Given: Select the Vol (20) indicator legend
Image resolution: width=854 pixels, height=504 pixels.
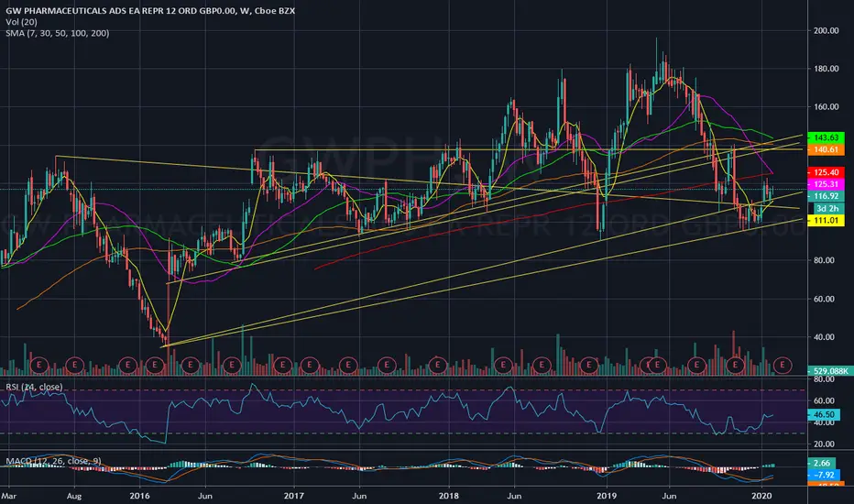Looking at the screenshot, I should coord(22,22).
